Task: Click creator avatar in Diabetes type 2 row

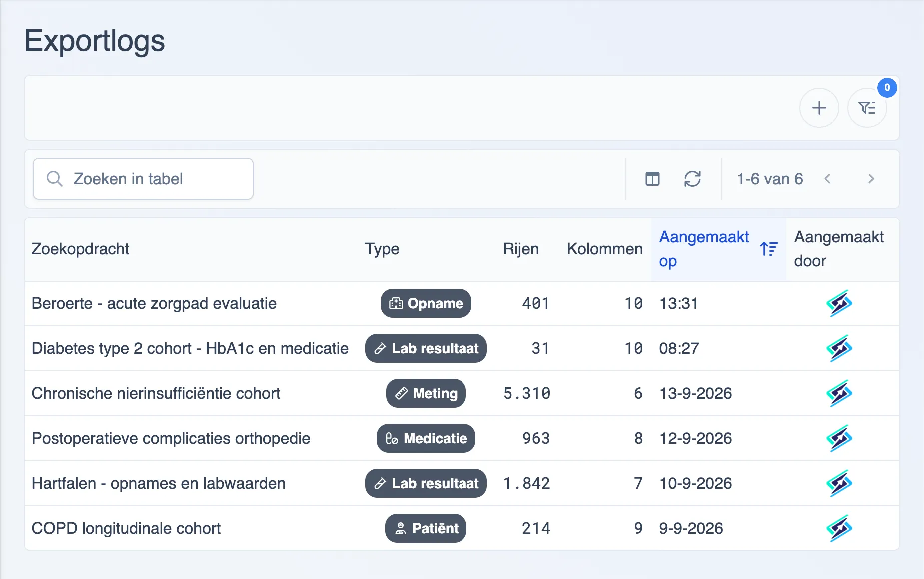Action: [x=839, y=348]
